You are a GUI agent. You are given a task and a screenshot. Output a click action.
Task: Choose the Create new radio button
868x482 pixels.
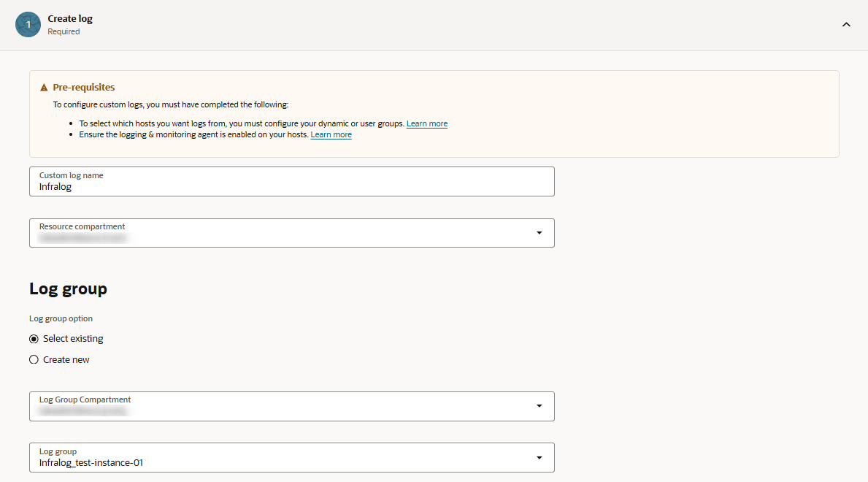34,360
